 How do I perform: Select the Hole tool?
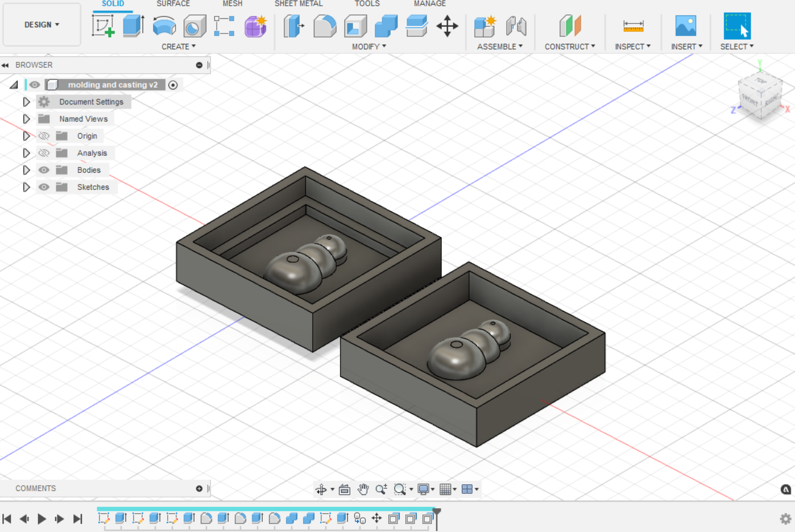[x=194, y=26]
